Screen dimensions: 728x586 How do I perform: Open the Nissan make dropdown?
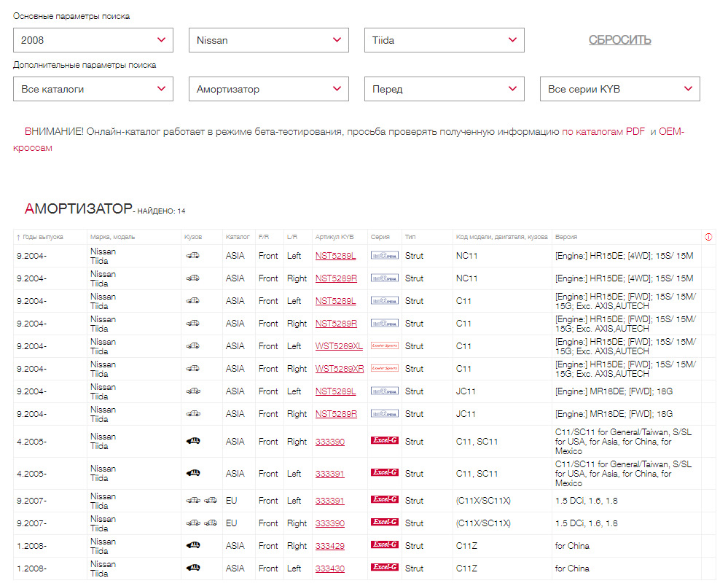point(269,40)
